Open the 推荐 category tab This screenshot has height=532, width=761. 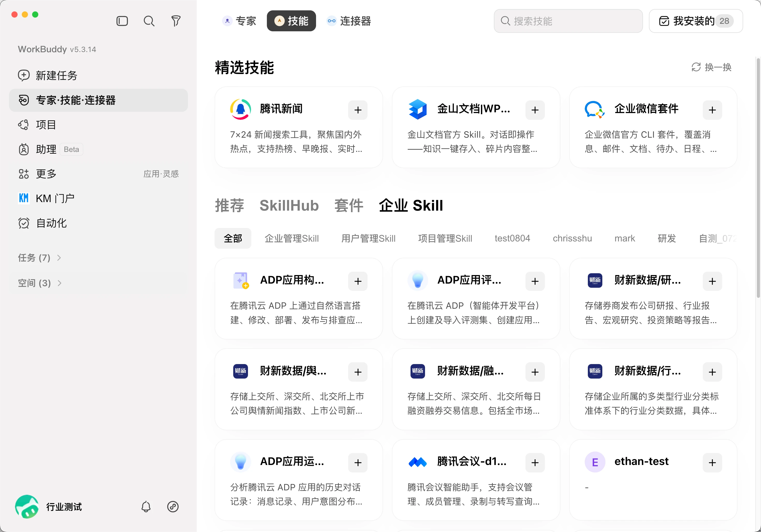pos(229,205)
